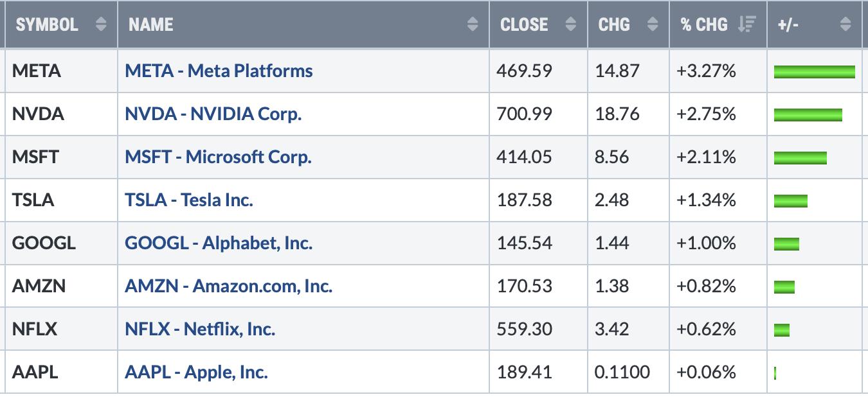The height and width of the screenshot is (397, 868).
Task: Open AMZN - Amazon.com, Inc. link
Action: click(228, 286)
